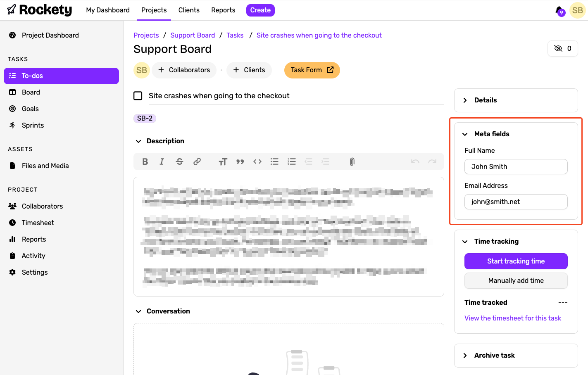The width and height of the screenshot is (588, 375).
Task: Toggle bold formatting
Action: coord(145,161)
